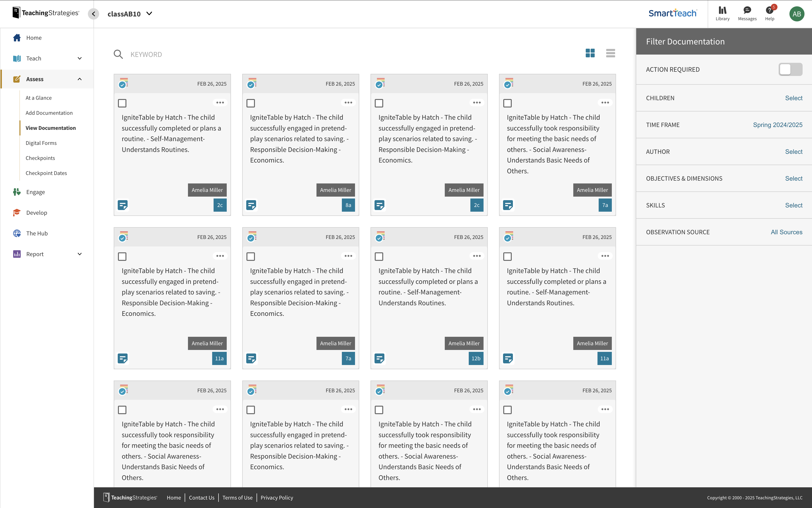
Task: Open At a Glance
Action: coord(39,98)
